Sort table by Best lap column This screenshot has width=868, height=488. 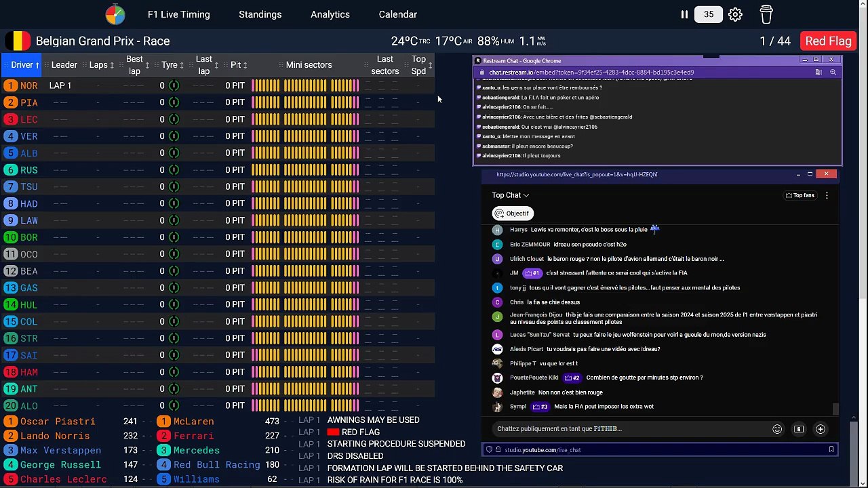pos(138,65)
